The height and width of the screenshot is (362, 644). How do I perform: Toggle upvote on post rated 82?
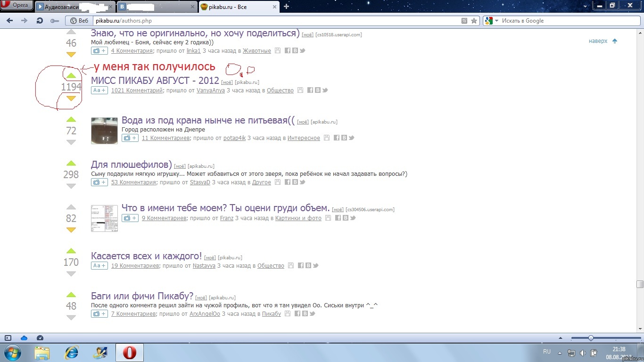(71, 207)
